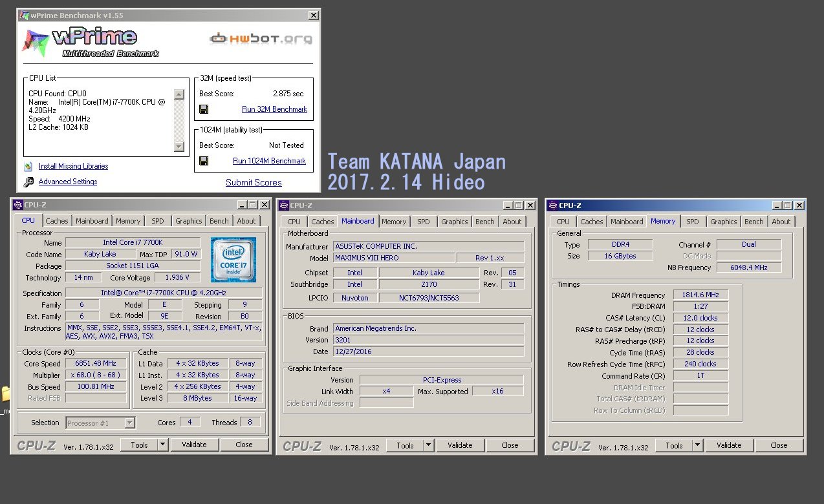Click the manufacturer ASUSTeK COMPUTER INC.

click(428, 246)
